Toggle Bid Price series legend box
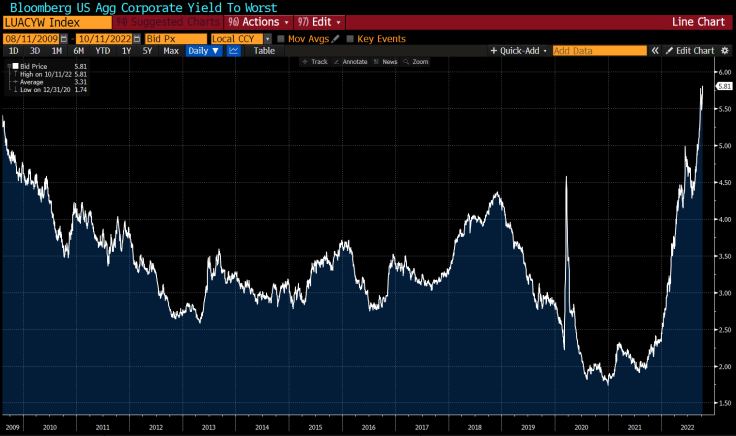 pyautogui.click(x=13, y=66)
